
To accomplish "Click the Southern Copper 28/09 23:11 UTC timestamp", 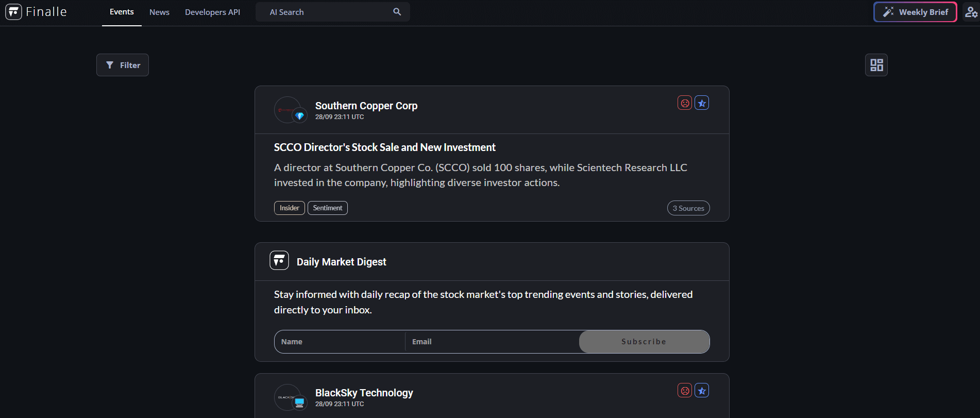I will click(340, 117).
